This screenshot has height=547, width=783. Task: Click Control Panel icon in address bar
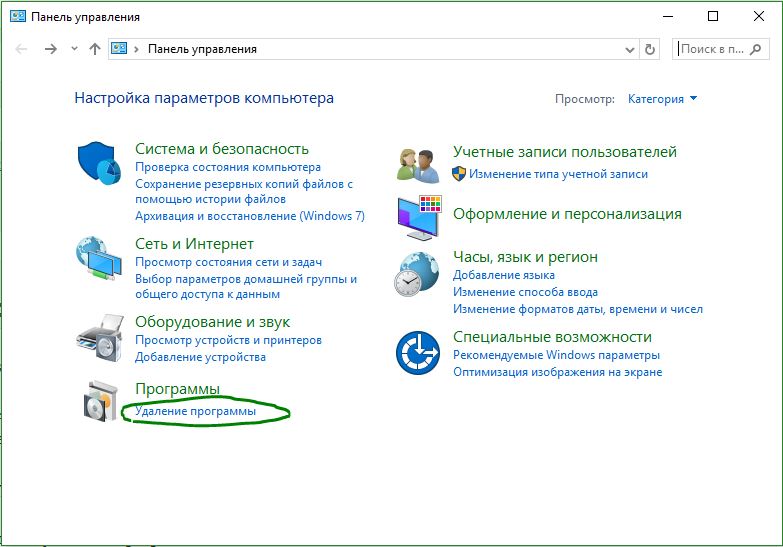[119, 48]
